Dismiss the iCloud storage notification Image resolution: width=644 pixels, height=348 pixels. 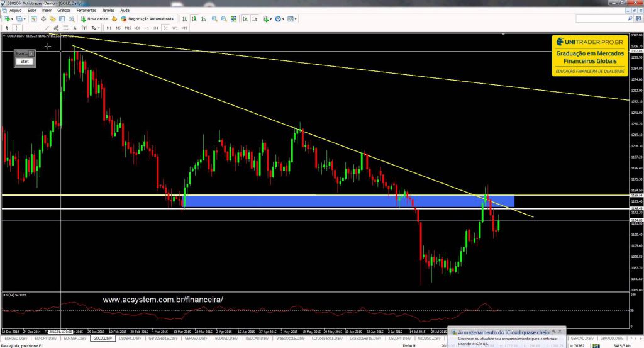coord(560,331)
